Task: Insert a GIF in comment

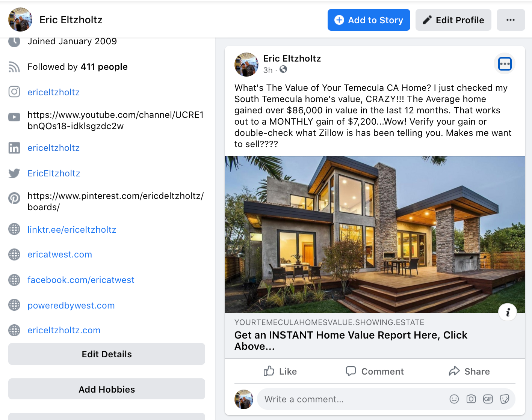Action: (488, 399)
